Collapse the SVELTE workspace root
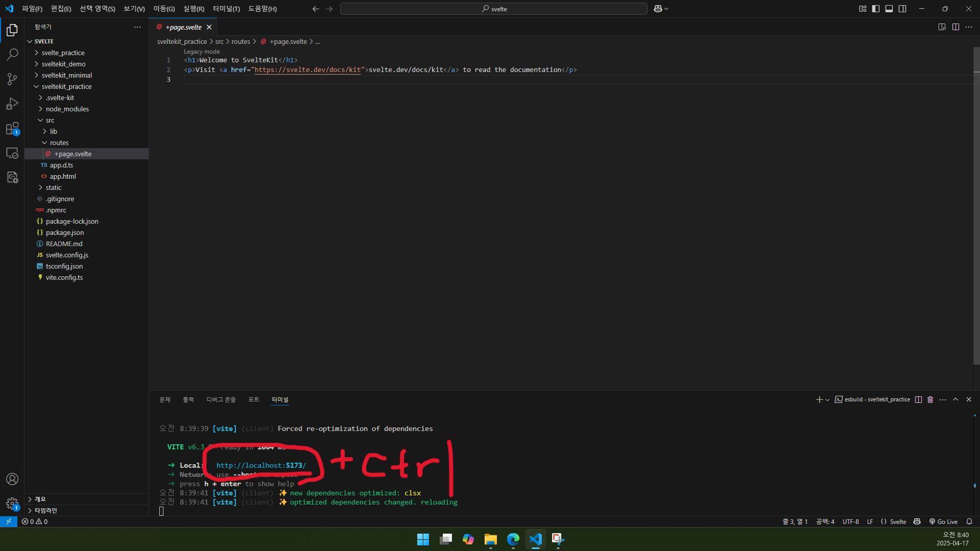 tap(30, 41)
